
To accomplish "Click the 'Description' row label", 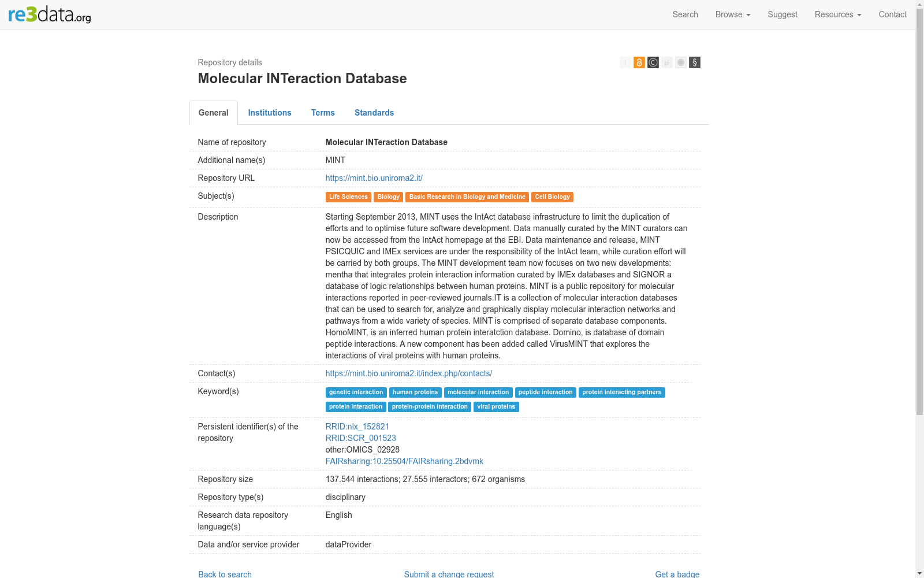I will pos(218,217).
